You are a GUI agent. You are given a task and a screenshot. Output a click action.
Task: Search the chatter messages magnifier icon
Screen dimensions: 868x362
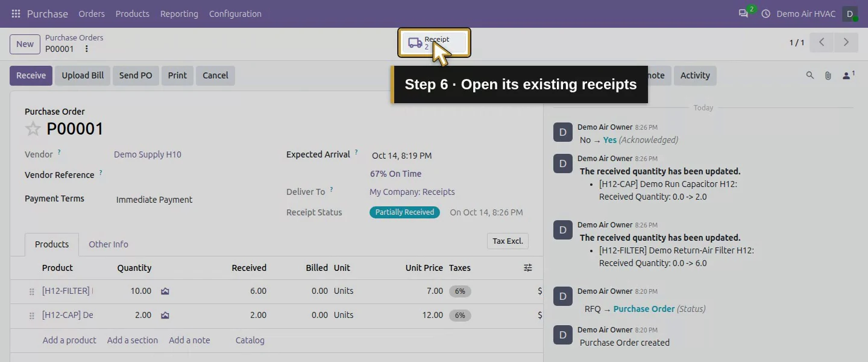(810, 75)
